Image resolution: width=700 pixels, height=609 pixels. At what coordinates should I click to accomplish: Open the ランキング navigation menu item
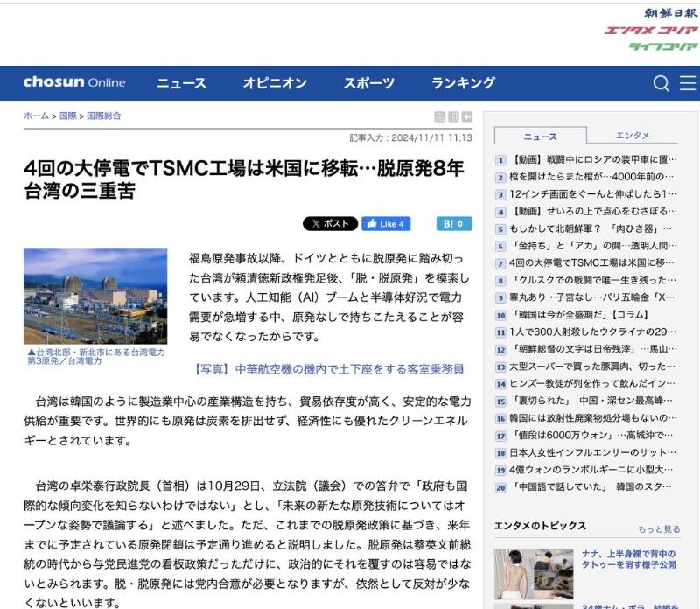click(x=463, y=83)
